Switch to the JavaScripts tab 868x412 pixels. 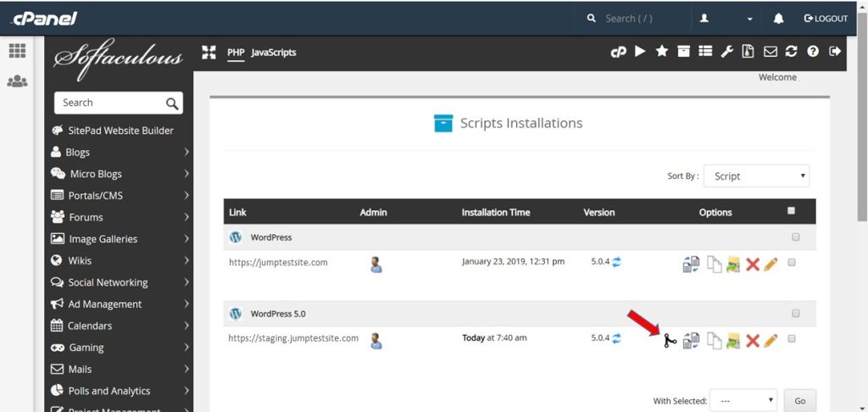coord(274,53)
